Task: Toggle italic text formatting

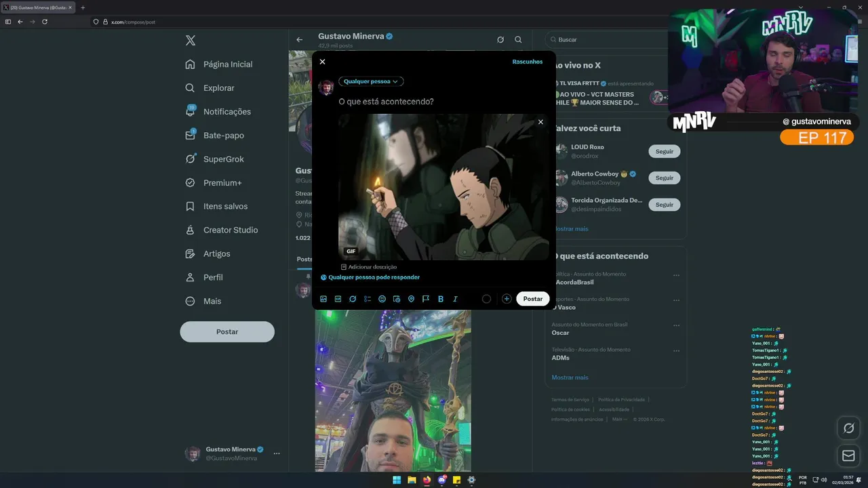Action: point(455,299)
